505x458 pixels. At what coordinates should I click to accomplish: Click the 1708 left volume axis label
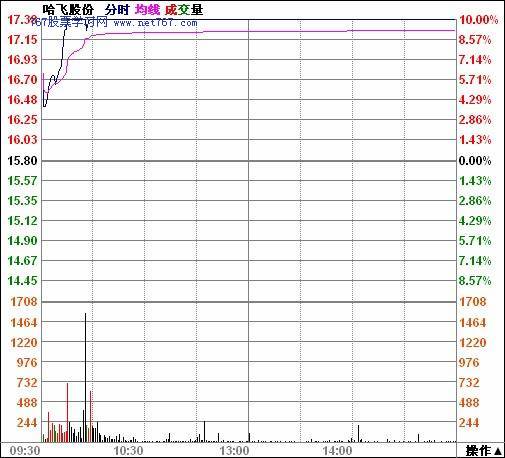click(x=24, y=302)
